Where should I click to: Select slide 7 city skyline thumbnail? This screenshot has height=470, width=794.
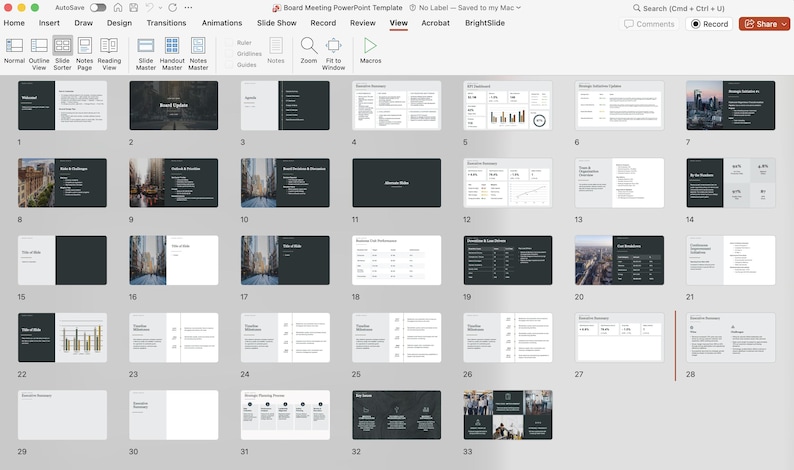pos(731,105)
